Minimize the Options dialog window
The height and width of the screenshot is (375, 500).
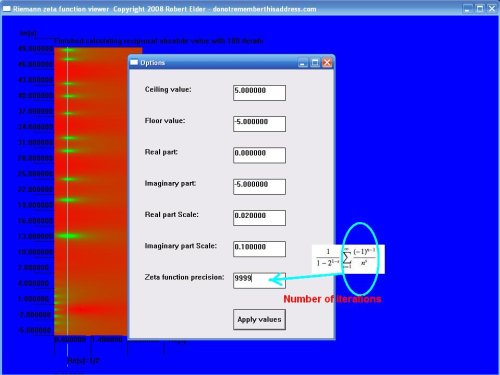pyautogui.click(x=303, y=63)
